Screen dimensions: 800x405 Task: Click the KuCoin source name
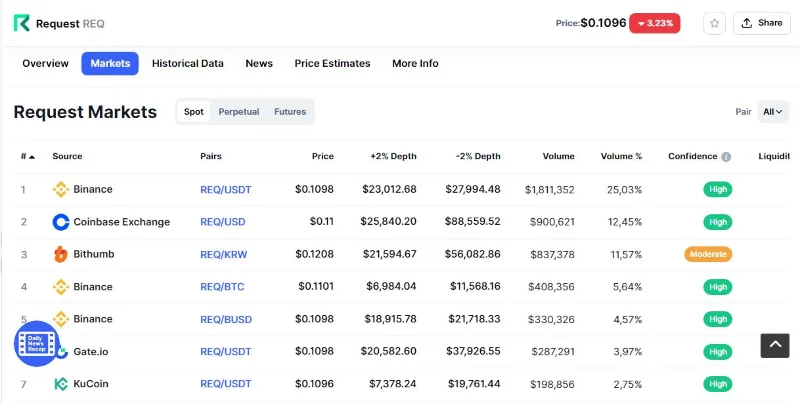click(x=91, y=384)
